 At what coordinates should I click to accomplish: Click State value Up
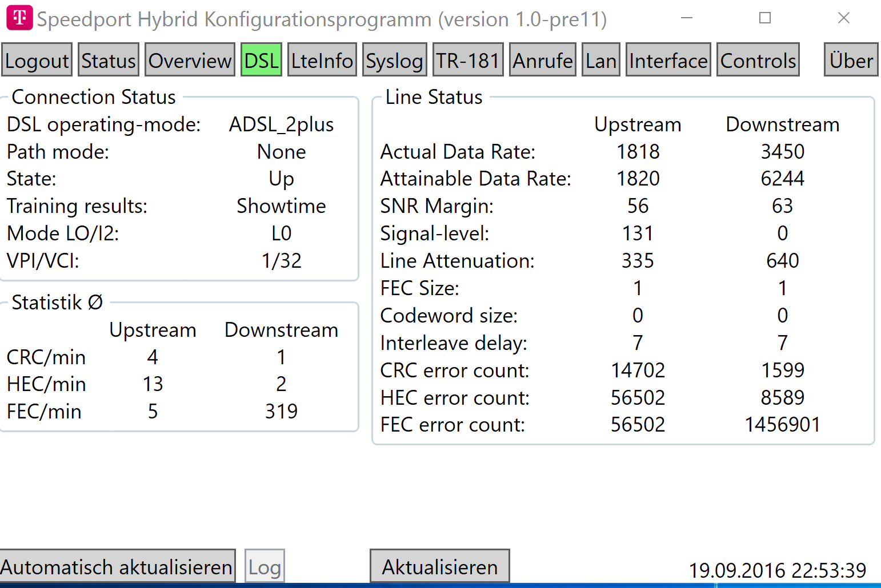(x=281, y=179)
